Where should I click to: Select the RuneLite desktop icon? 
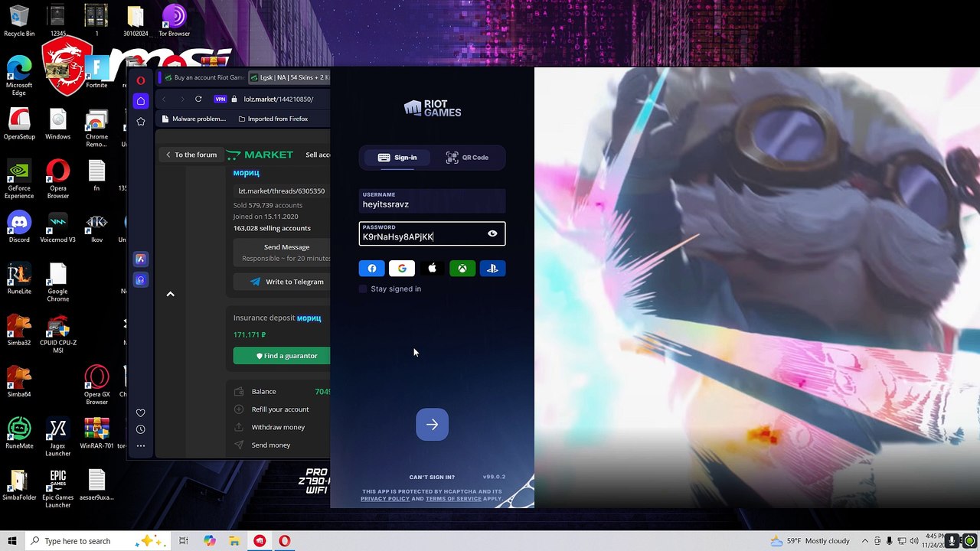(x=19, y=279)
